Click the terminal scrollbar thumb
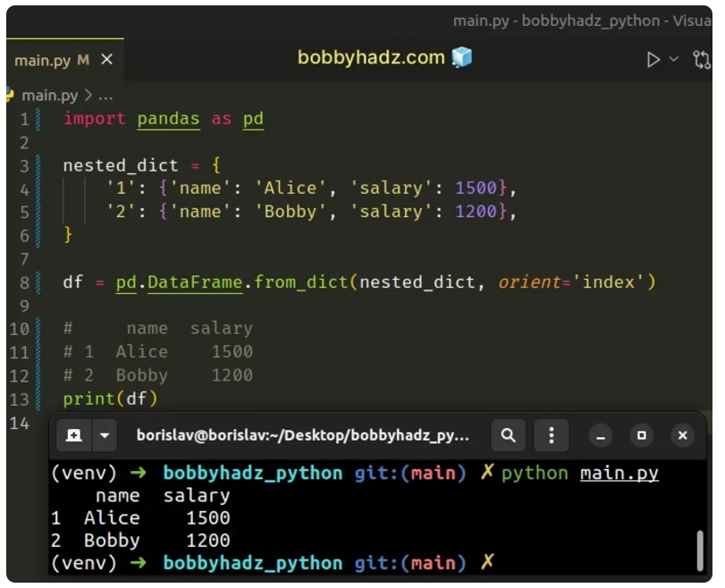Image resolution: width=725 pixels, height=588 pixels. click(700, 550)
